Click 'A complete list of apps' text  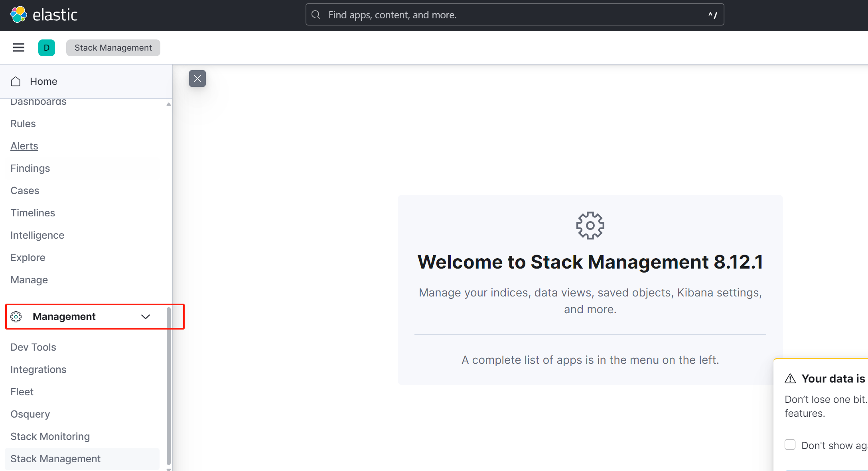click(x=590, y=360)
